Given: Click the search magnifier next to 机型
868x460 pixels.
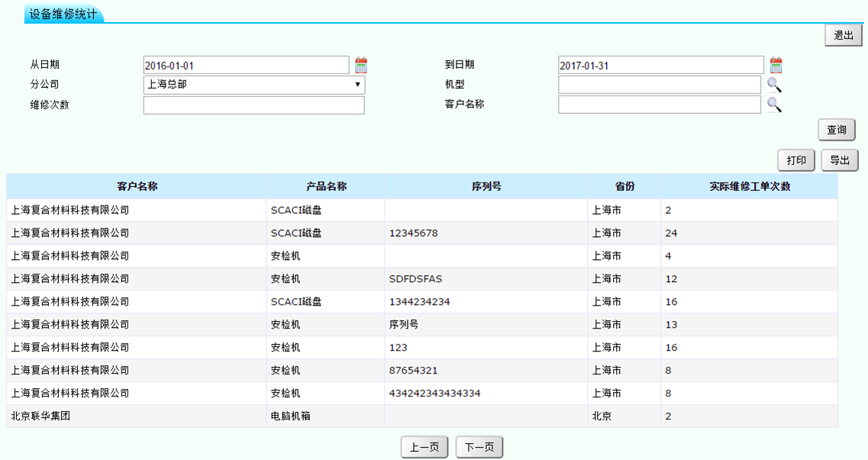Looking at the screenshot, I should click(x=774, y=85).
